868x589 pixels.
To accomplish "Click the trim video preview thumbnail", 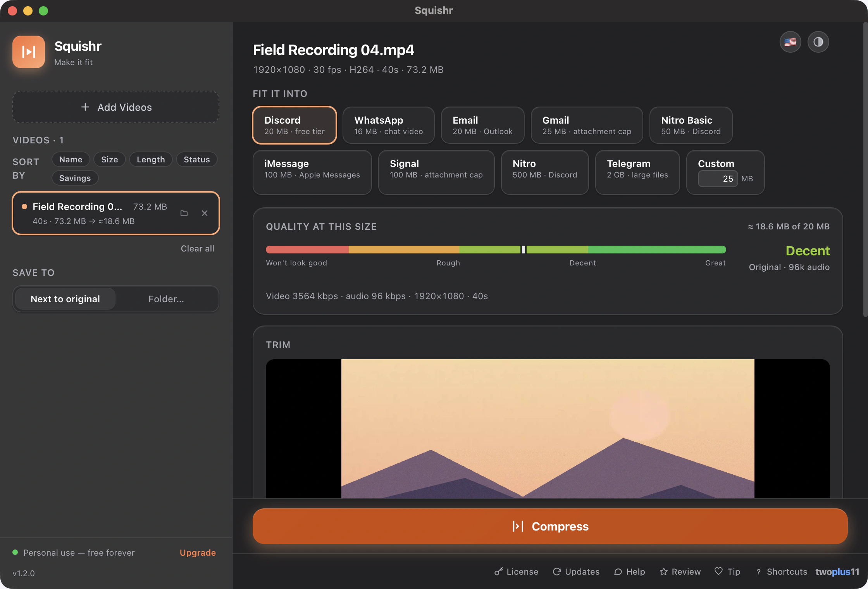I will click(548, 429).
